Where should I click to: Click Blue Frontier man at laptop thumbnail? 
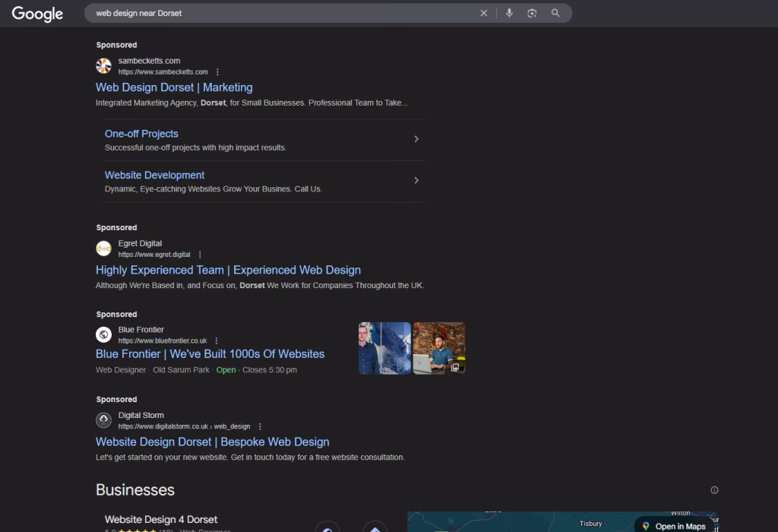(x=439, y=348)
